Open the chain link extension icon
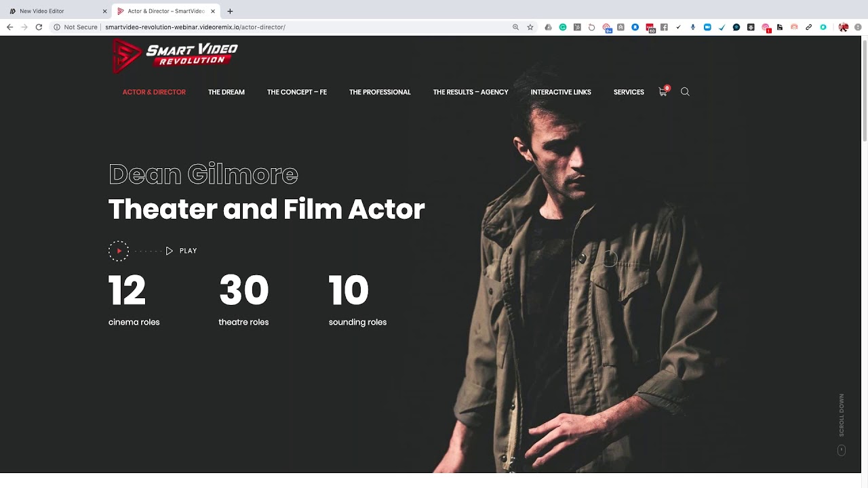The width and height of the screenshot is (868, 488). click(x=809, y=27)
